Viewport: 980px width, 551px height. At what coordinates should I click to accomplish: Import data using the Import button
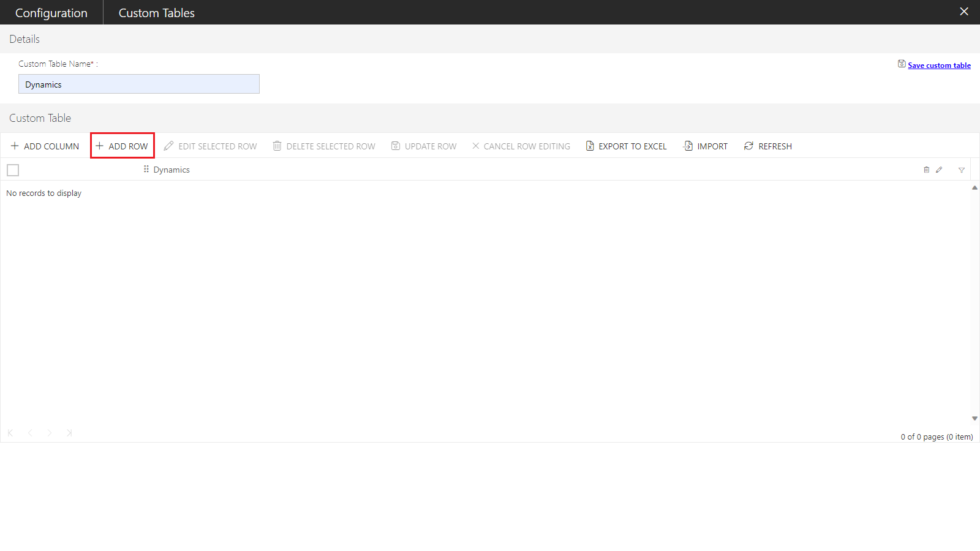(x=706, y=146)
